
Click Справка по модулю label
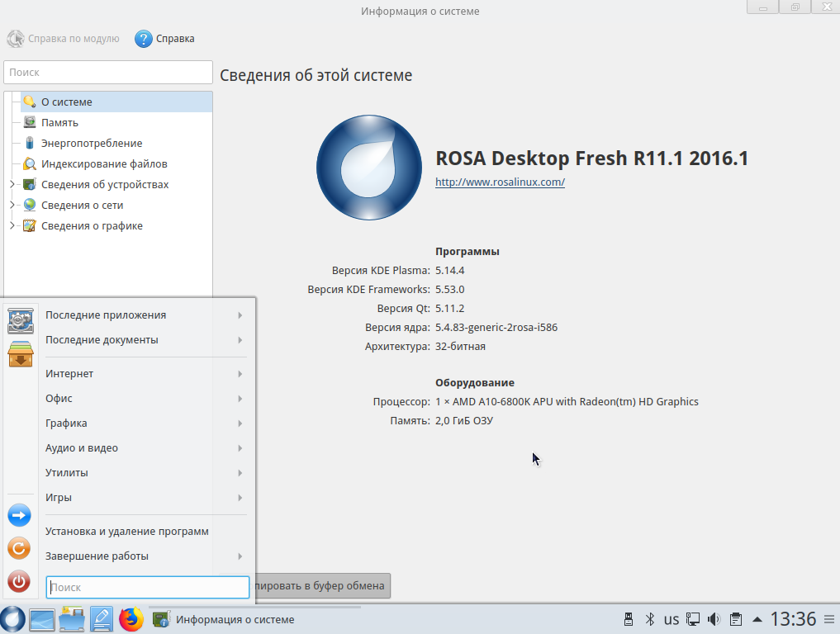74,39
